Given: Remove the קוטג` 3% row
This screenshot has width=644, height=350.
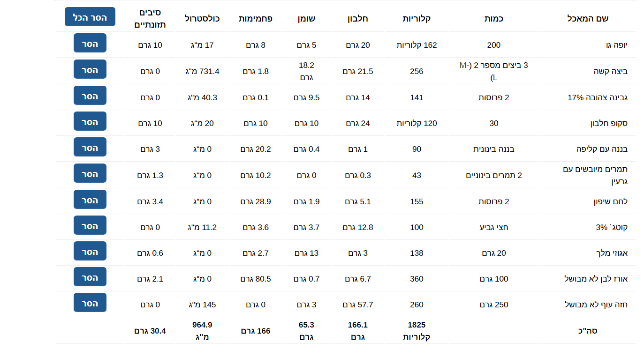Looking at the screenshot, I should pos(90,225).
